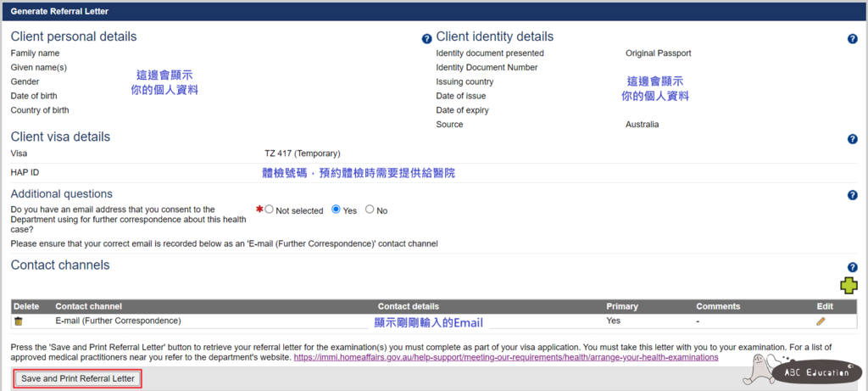Viewport: 868px width, 391px height.
Task: Edit the E-mail contact channel with pencil
Action: click(821, 321)
